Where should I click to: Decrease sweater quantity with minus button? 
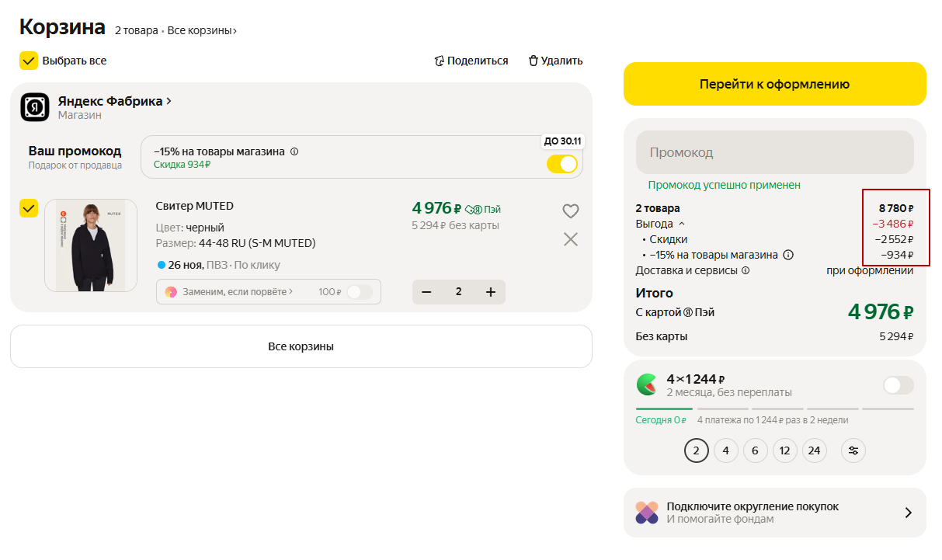tap(426, 292)
